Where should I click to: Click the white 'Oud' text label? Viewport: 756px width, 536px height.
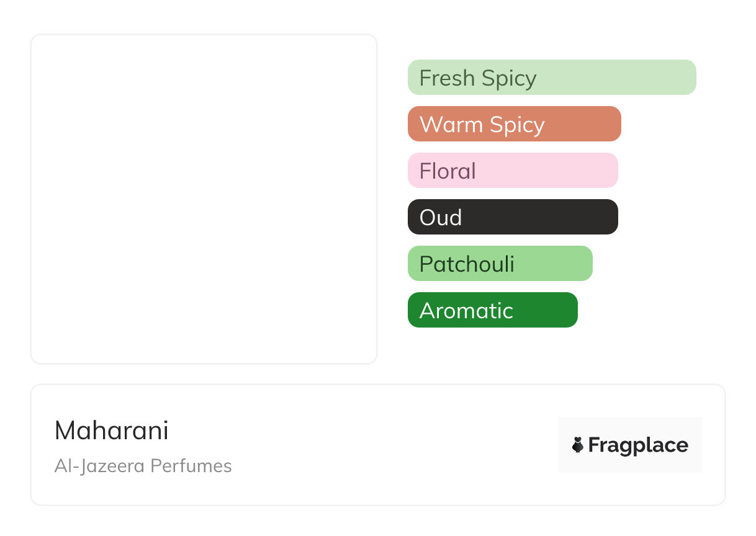coord(441,218)
